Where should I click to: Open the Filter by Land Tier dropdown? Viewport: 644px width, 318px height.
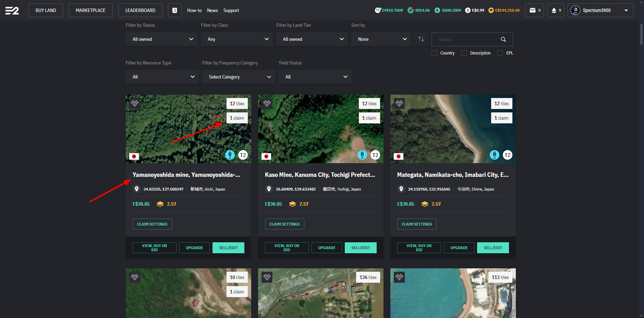click(x=312, y=39)
